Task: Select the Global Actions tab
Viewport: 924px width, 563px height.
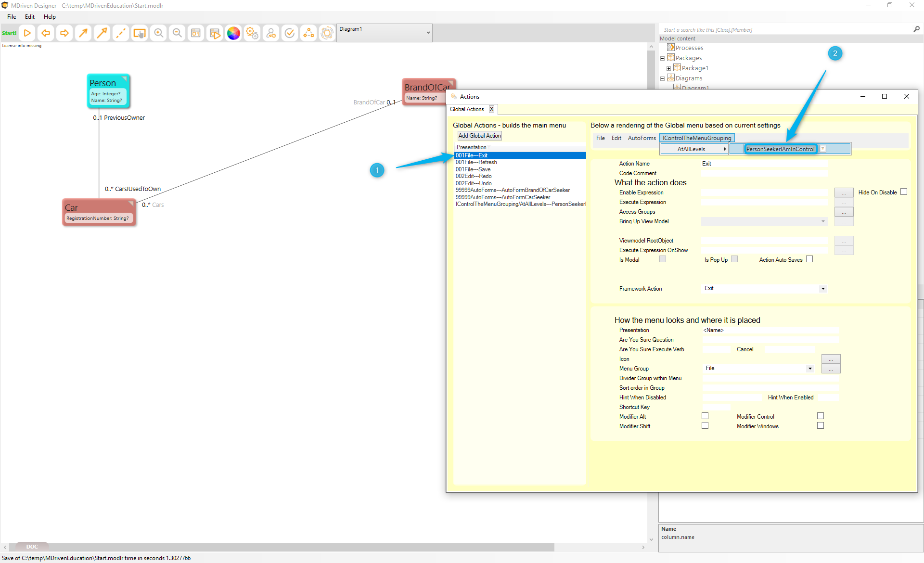Action: (x=467, y=109)
